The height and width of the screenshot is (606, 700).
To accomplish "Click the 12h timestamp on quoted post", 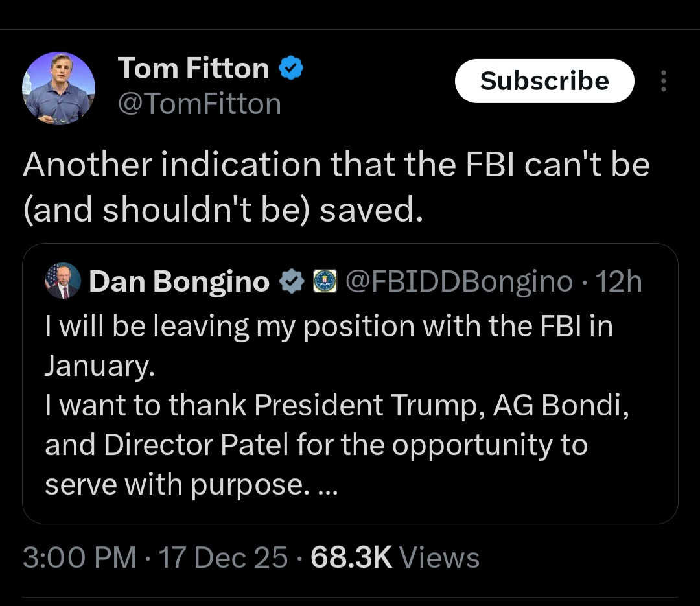I will pyautogui.click(x=618, y=282).
